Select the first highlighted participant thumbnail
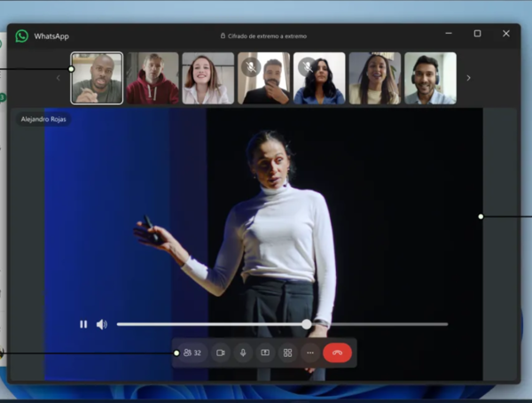The height and width of the screenshot is (403, 532). click(x=97, y=78)
